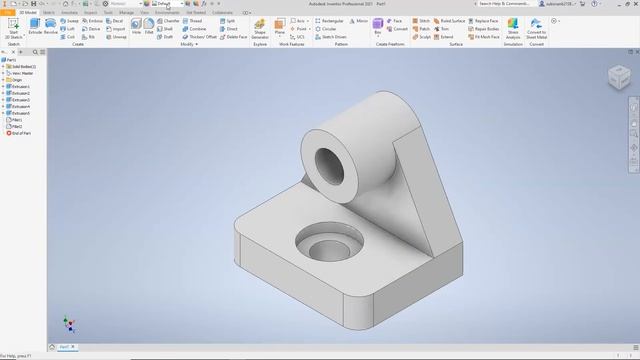Switch to the Manage ribbon tab
Viewport: 640px width, 360px height.
tap(126, 13)
